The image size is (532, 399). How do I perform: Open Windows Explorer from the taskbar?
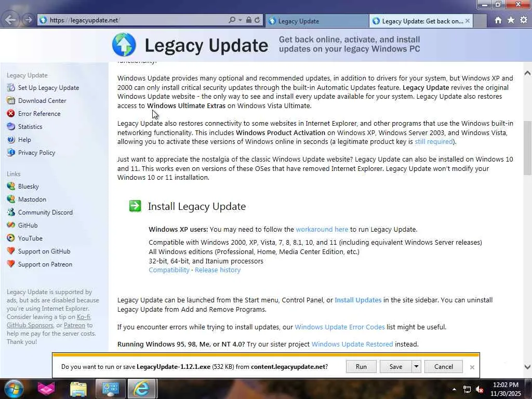pos(78,389)
